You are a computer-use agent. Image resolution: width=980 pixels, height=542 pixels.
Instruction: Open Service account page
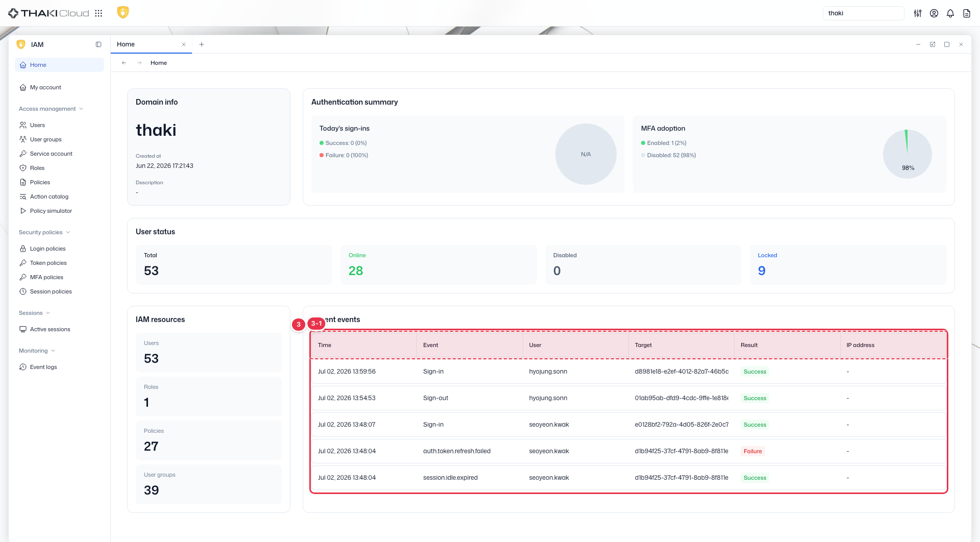coord(59,154)
